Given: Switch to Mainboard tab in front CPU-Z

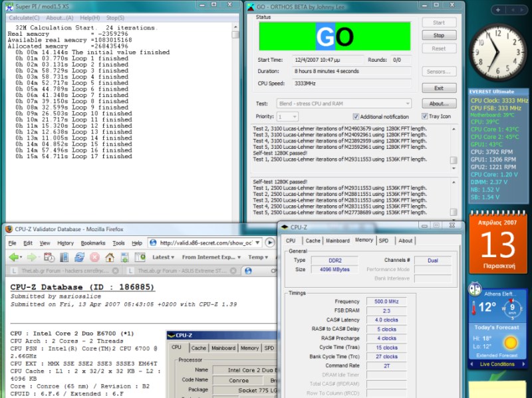Looking at the screenshot, I should (x=338, y=241).
